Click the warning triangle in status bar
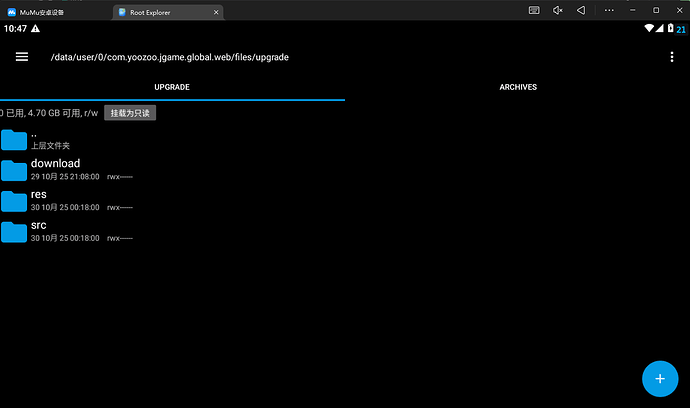Image resolution: width=690 pixels, height=408 pixels. [x=36, y=29]
